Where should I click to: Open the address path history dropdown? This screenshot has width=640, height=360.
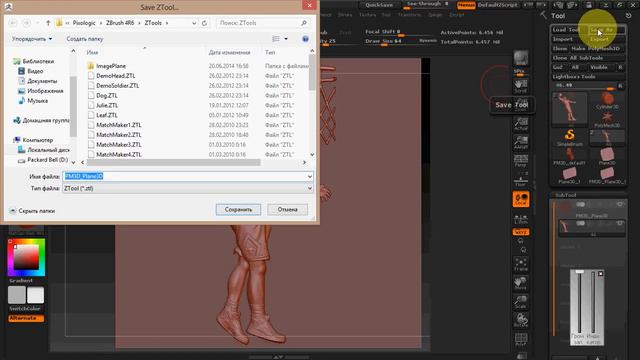pos(194,23)
